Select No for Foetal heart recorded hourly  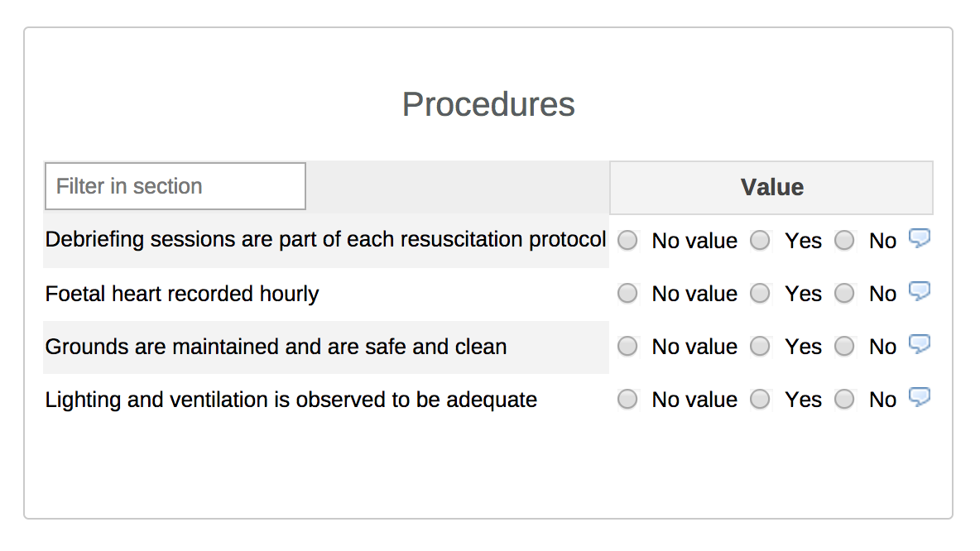coord(843,294)
